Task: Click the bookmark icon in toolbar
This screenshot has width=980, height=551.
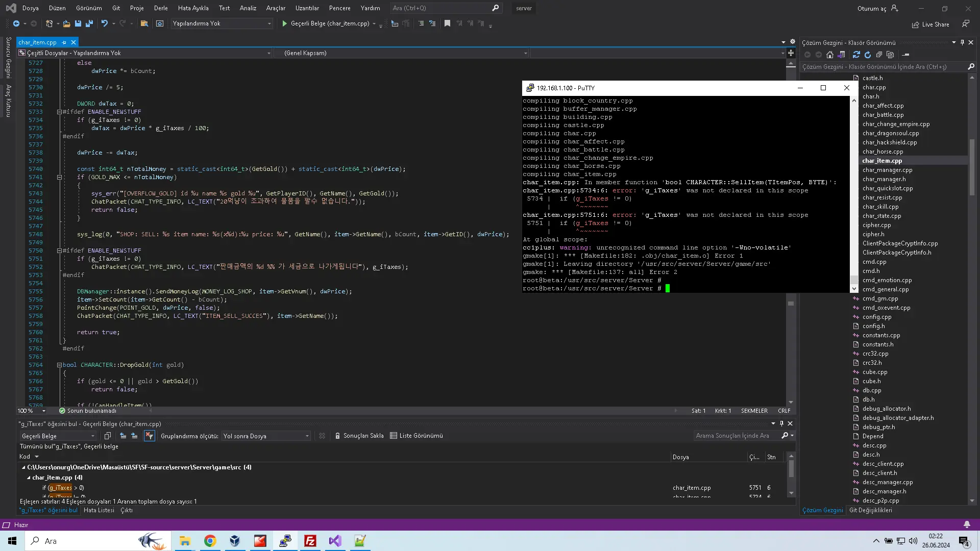Action: pos(447,23)
